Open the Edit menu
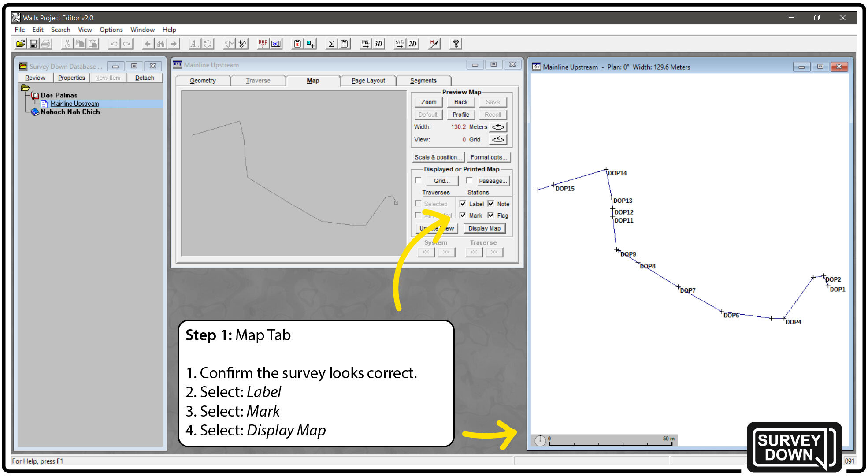Screen dimensions: 868x476 pyautogui.click(x=38, y=30)
